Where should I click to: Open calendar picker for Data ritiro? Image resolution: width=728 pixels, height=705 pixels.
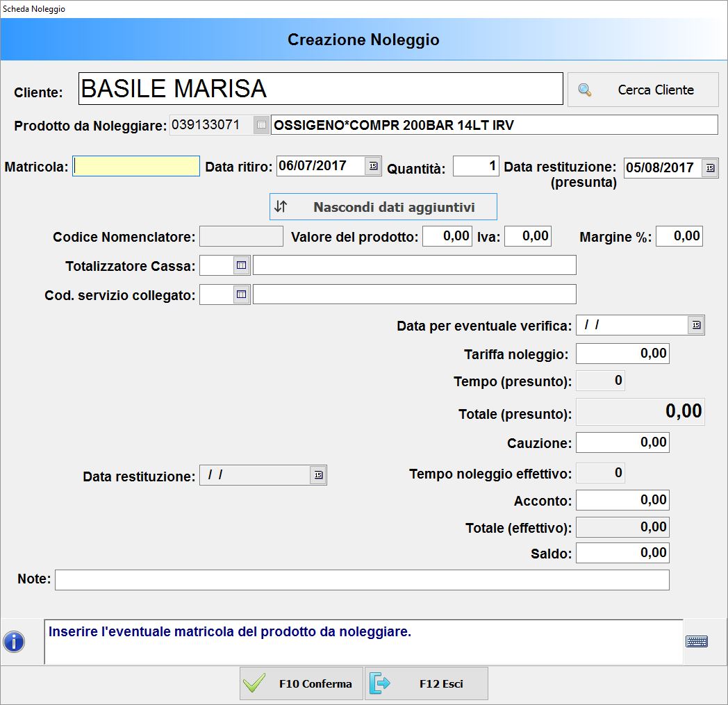coord(373,166)
